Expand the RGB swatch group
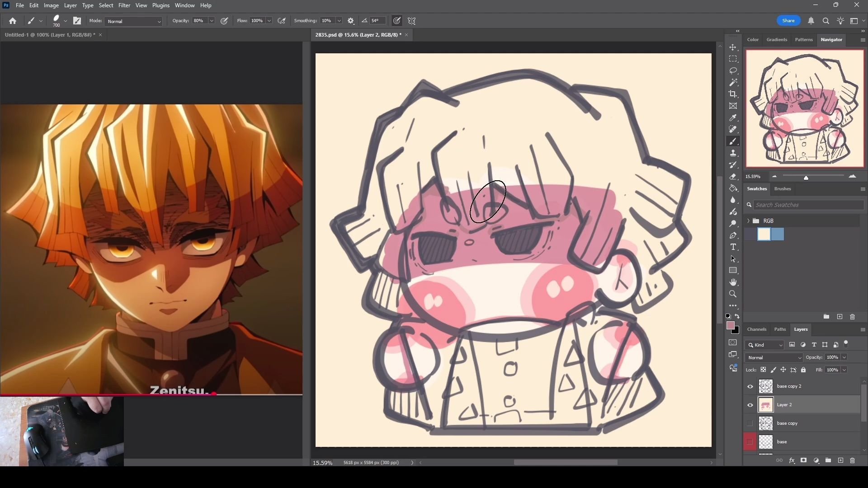The height and width of the screenshot is (488, 868). pos(749,221)
